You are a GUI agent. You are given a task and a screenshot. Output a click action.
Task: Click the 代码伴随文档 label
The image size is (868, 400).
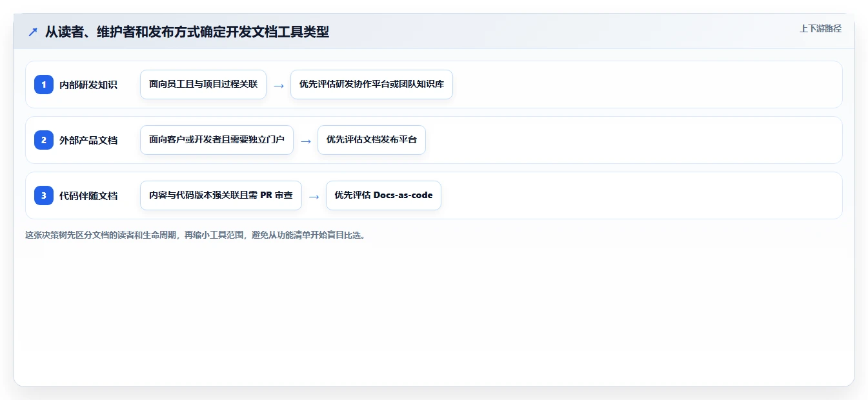point(88,195)
